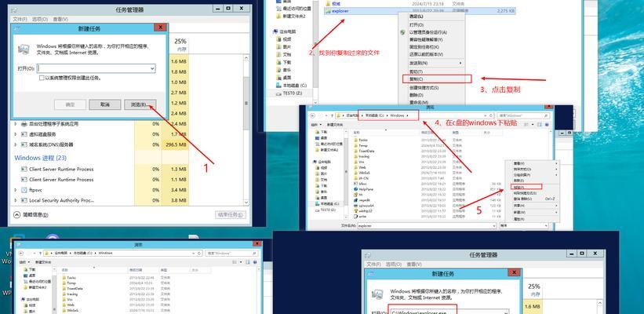Click the ftpsvc process icon

coord(24,190)
